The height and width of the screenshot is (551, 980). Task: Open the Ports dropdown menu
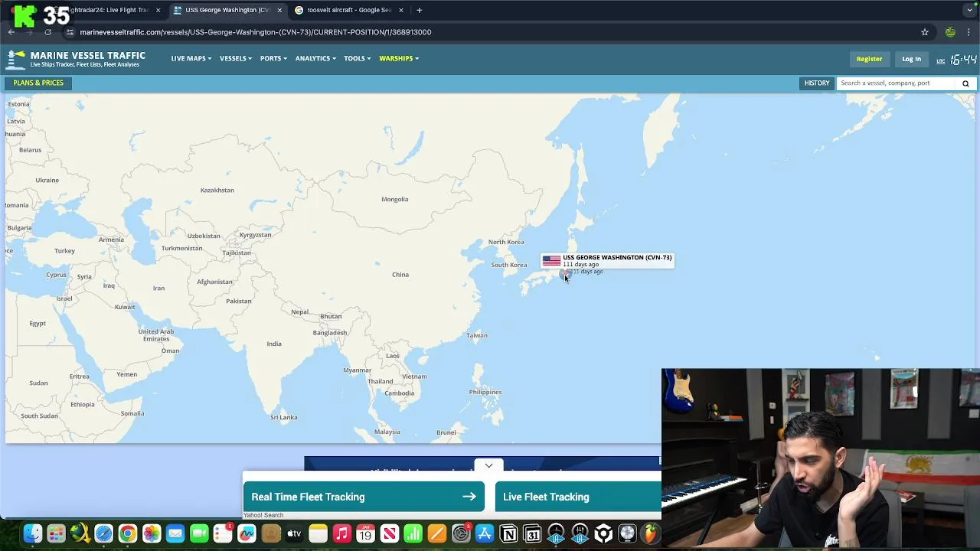(x=273, y=58)
